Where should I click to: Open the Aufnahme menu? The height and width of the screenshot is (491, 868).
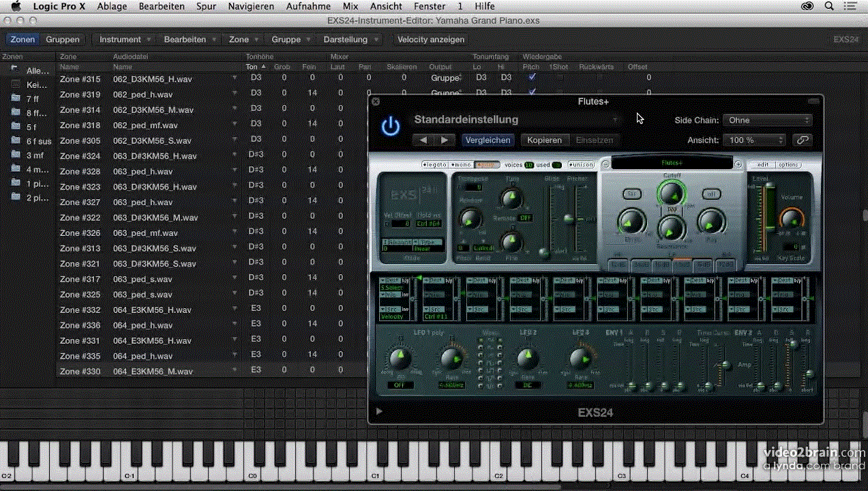tap(308, 6)
